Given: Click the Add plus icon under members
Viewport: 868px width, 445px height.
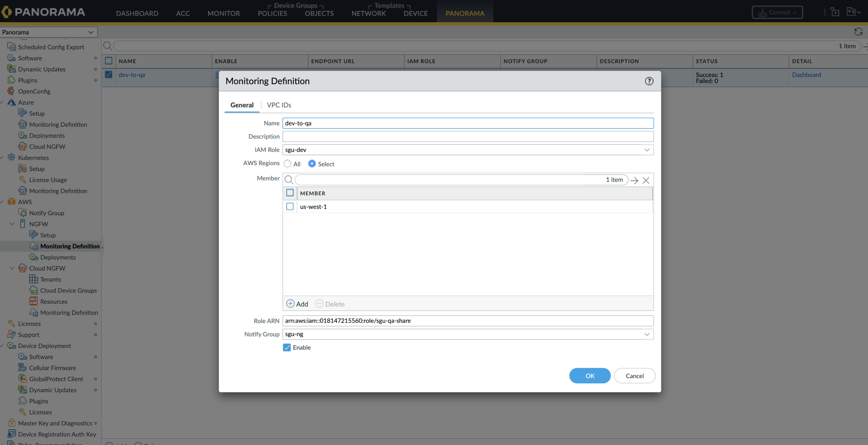Looking at the screenshot, I should (x=290, y=304).
